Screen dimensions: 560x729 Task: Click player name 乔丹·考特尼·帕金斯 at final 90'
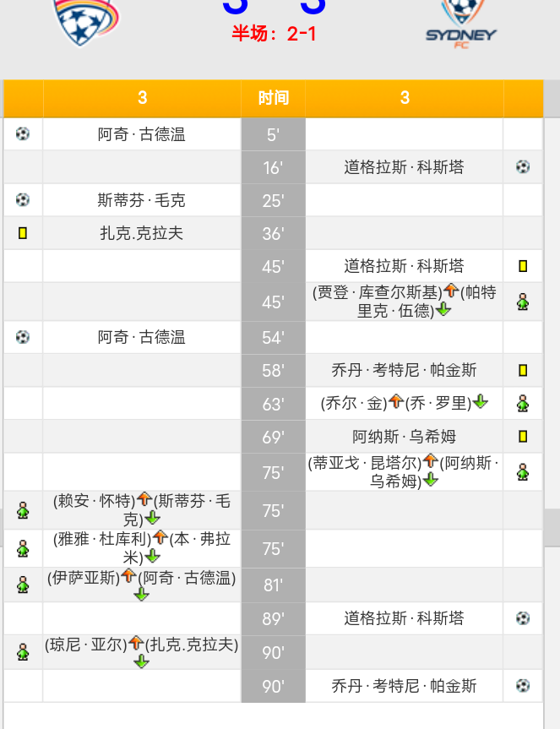404,686
